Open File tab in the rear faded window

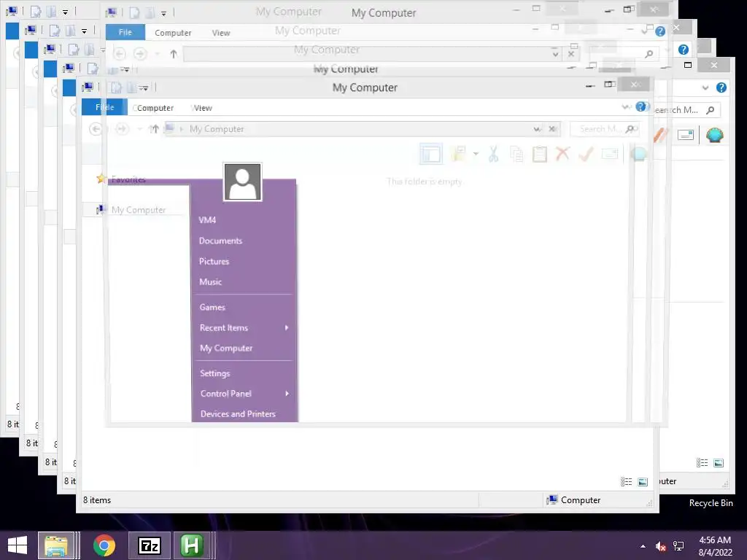(x=125, y=32)
